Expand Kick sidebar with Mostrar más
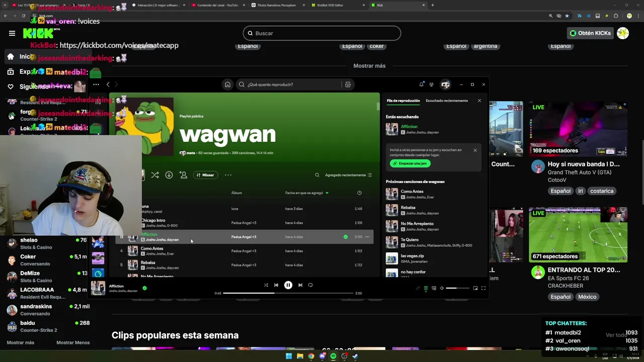 click(x=21, y=343)
